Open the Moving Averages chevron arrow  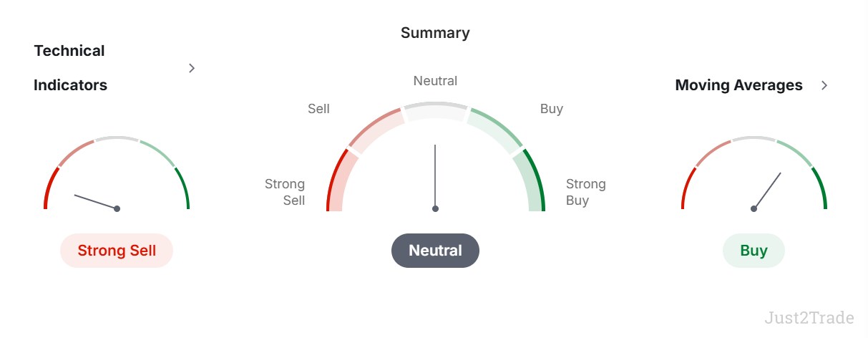(824, 85)
